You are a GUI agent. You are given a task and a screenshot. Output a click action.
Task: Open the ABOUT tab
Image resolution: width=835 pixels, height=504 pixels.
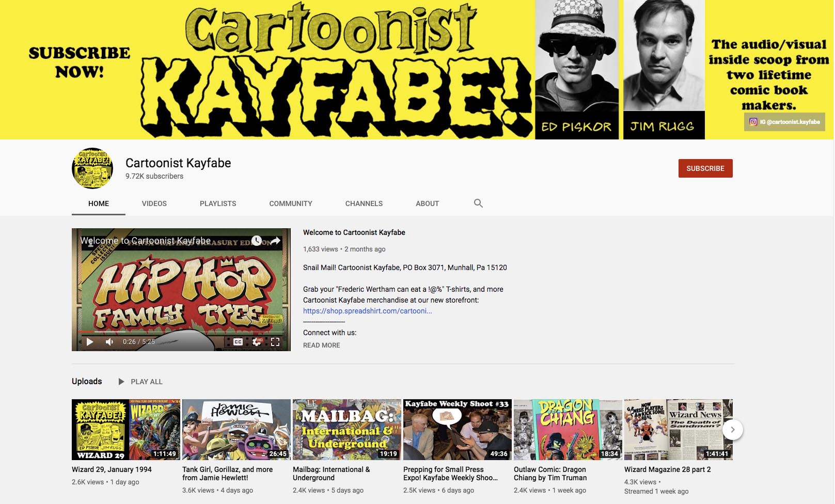428,203
